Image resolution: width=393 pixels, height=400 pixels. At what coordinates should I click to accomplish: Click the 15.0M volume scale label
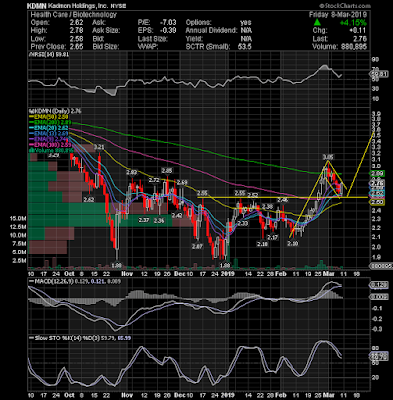(19, 219)
